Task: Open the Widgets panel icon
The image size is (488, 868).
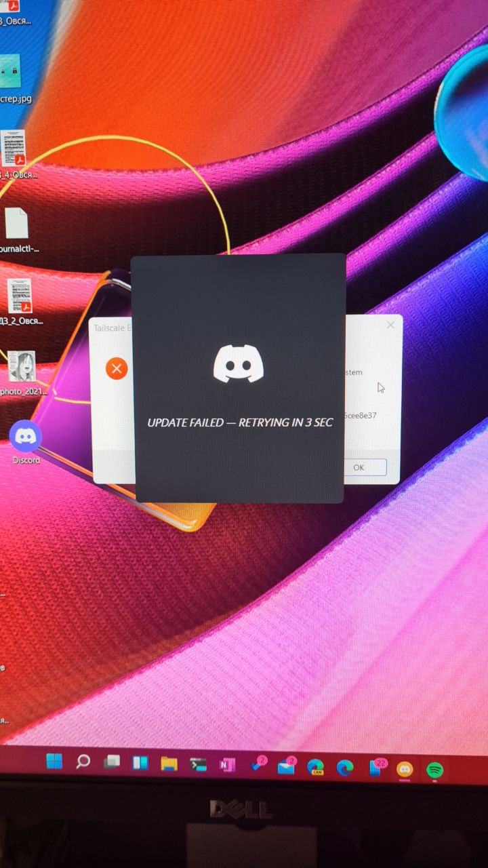Action: pos(140,763)
